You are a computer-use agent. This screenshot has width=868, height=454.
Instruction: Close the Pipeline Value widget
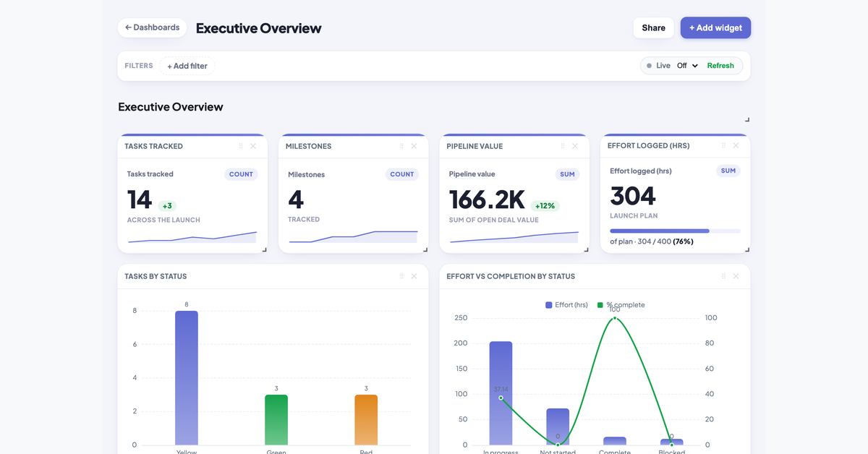[575, 146]
